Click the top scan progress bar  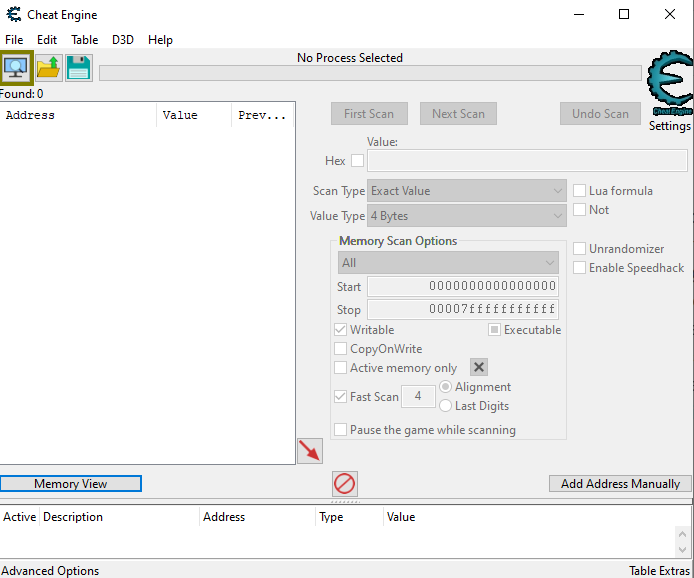tap(370, 73)
